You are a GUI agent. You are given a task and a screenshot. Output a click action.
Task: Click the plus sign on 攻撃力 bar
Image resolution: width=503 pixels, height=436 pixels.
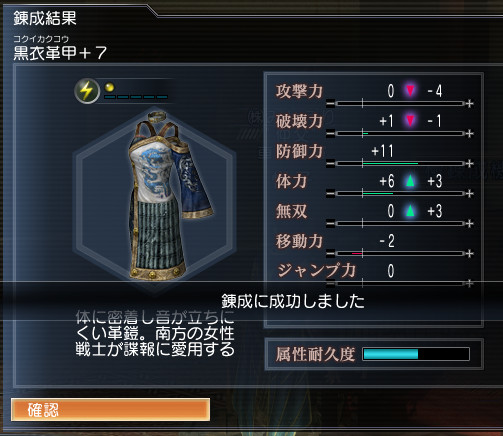click(x=469, y=104)
